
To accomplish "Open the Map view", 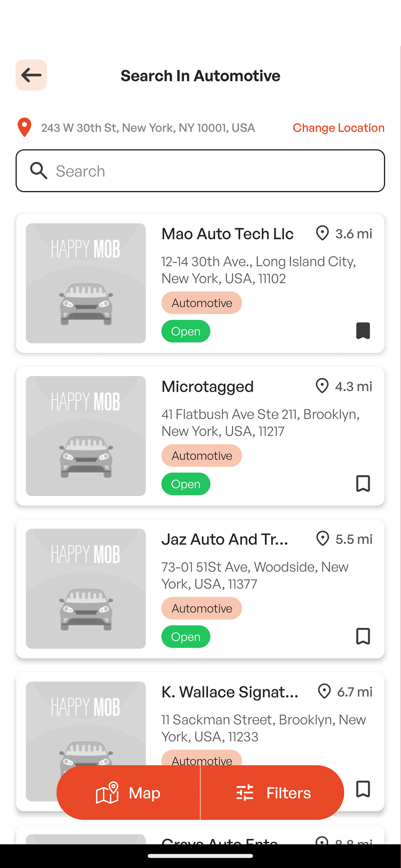I will point(129,793).
